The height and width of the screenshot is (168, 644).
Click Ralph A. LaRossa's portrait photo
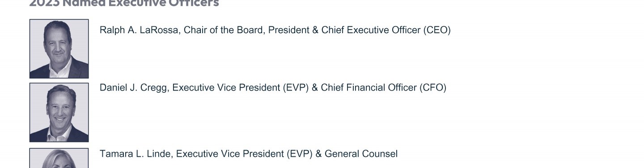click(x=59, y=49)
